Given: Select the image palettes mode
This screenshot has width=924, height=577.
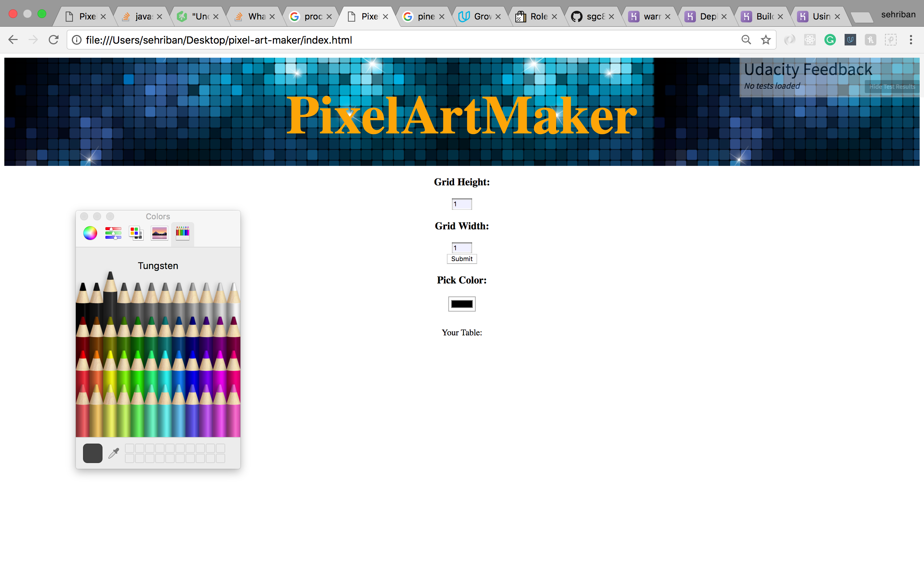Looking at the screenshot, I should pos(159,233).
